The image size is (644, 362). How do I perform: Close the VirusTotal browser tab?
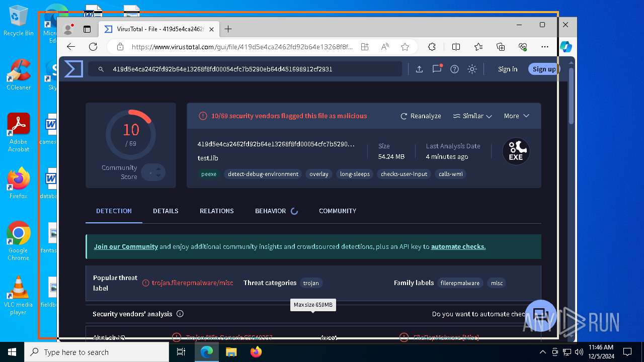click(211, 29)
